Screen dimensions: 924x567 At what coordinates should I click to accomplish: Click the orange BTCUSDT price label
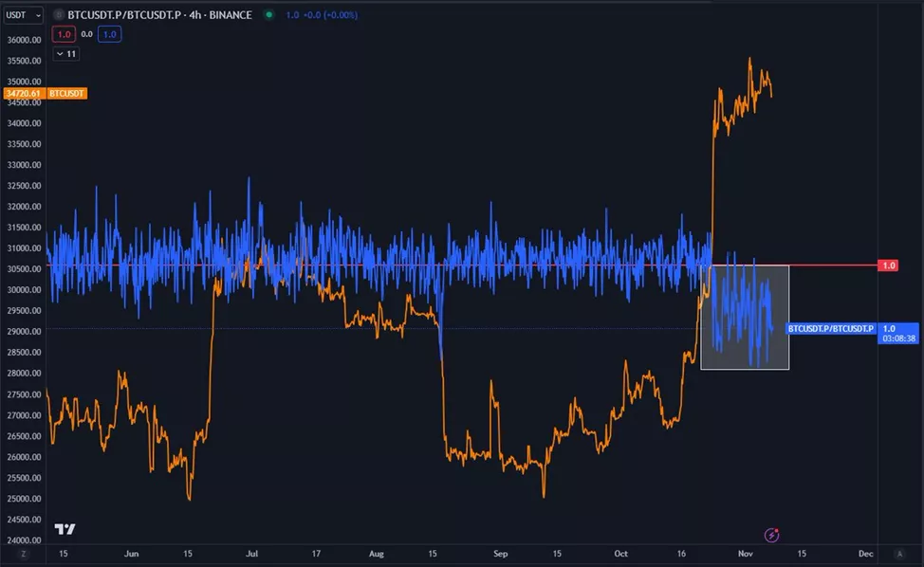tap(67, 93)
